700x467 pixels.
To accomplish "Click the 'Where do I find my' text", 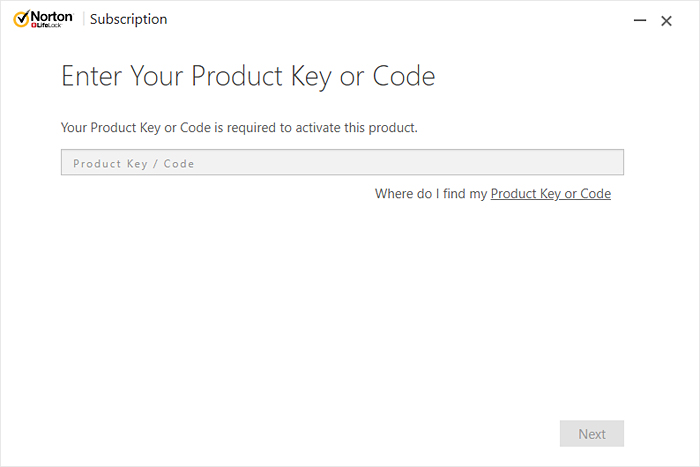I will click(x=431, y=194).
